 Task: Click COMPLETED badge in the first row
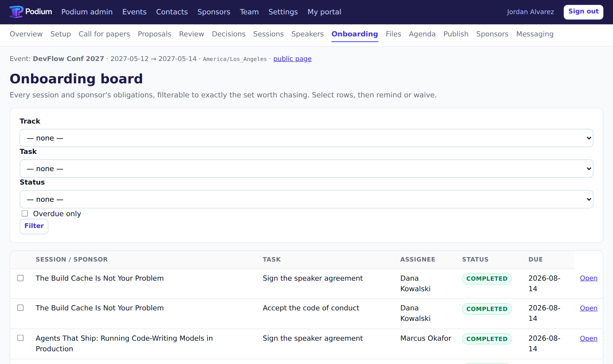pyautogui.click(x=487, y=279)
